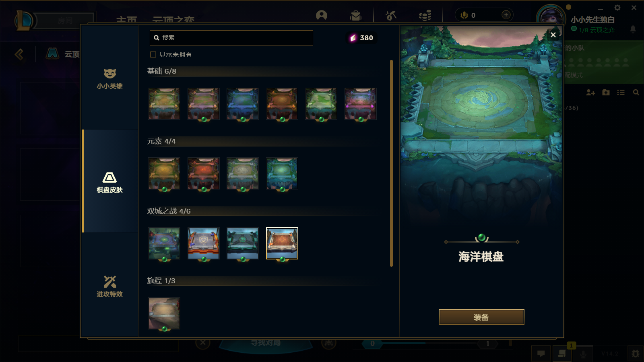Select the red 元素 arena skin
Image resolution: width=644 pixels, height=362 pixels.
click(204, 173)
